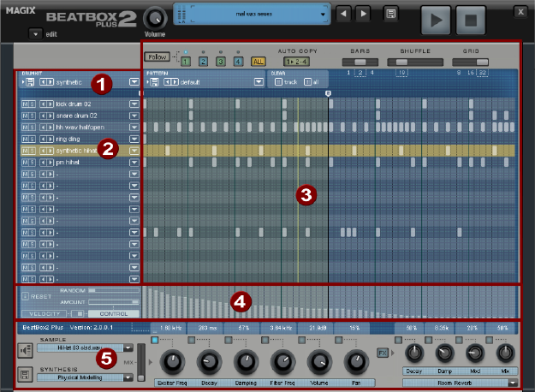Open the SAMPLE file dropdown
Screen dimensions: 535x392
pos(128,348)
